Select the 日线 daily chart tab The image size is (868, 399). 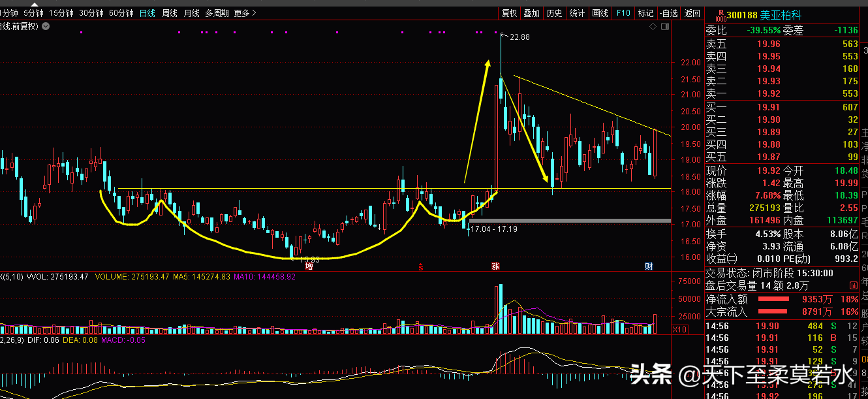147,13
